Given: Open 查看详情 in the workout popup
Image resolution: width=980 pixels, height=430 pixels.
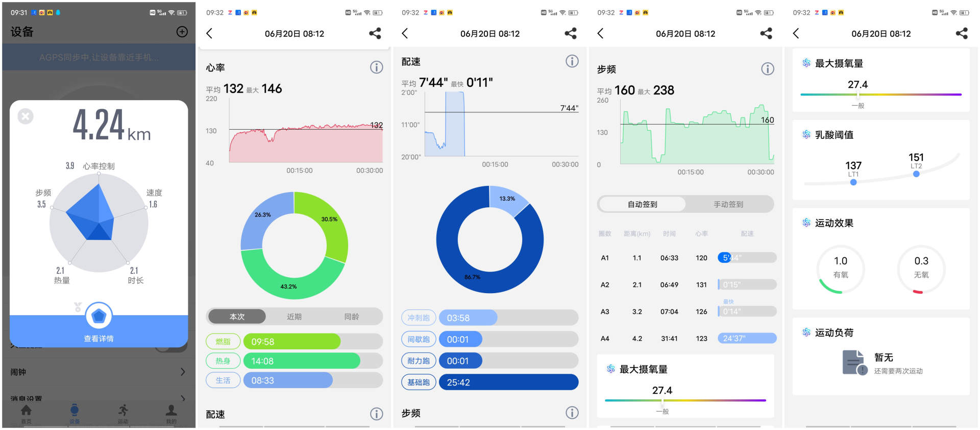Looking at the screenshot, I should coord(99,339).
